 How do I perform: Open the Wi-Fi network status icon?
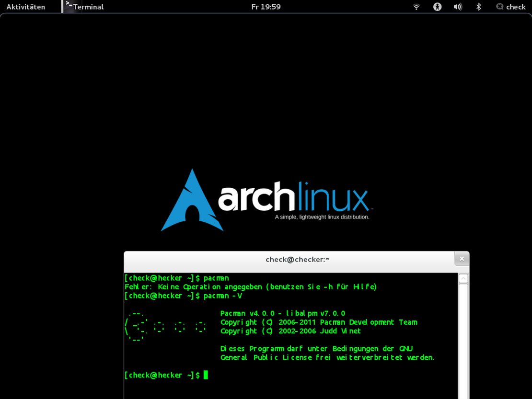pos(416,7)
